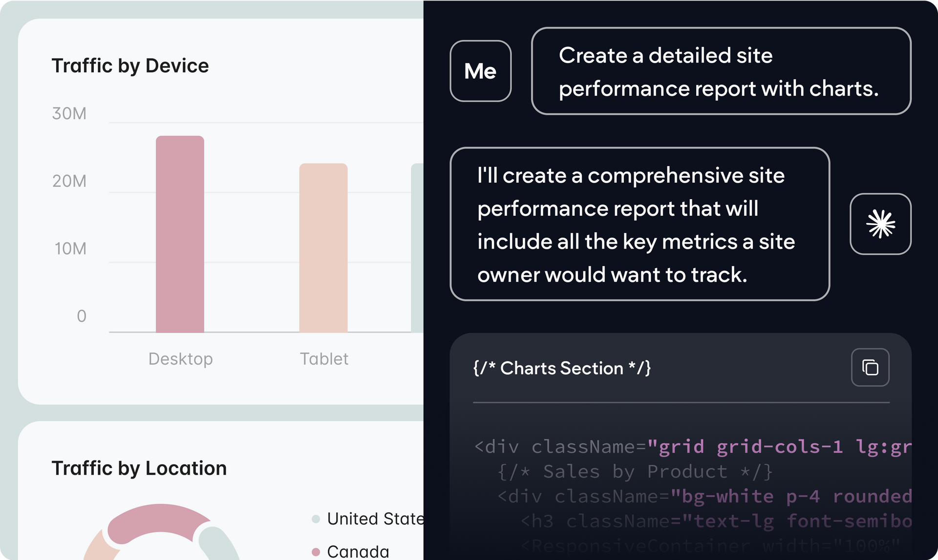This screenshot has height=560, width=938.
Task: Click the Traffic by Device title
Action: [130, 66]
